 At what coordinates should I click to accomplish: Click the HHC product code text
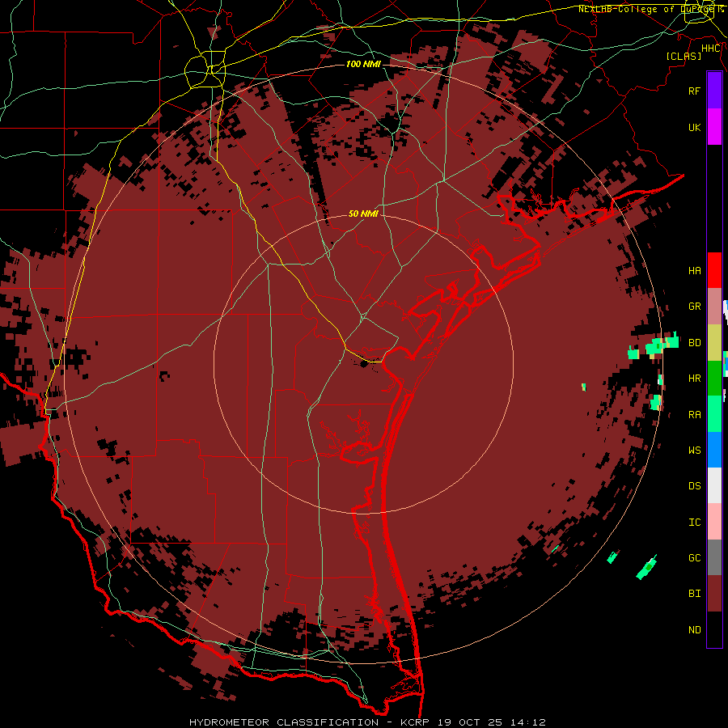coord(710,49)
